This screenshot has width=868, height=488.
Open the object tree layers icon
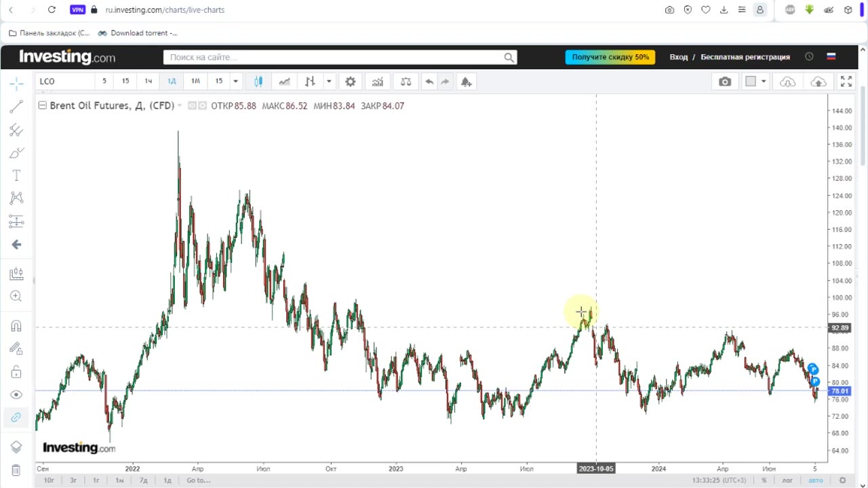click(16, 447)
